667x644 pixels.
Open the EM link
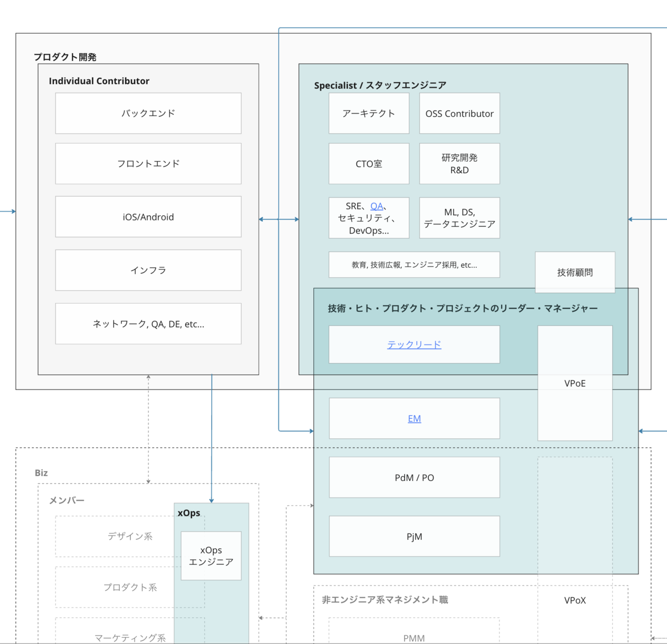(414, 418)
